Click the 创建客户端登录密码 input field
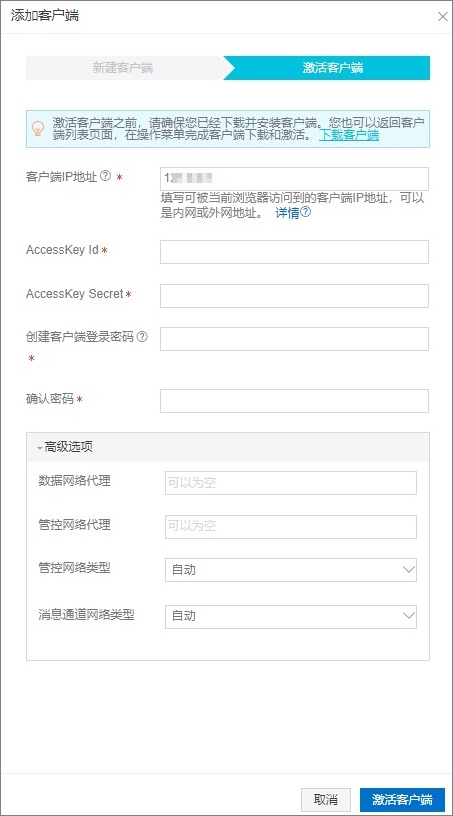 point(294,339)
